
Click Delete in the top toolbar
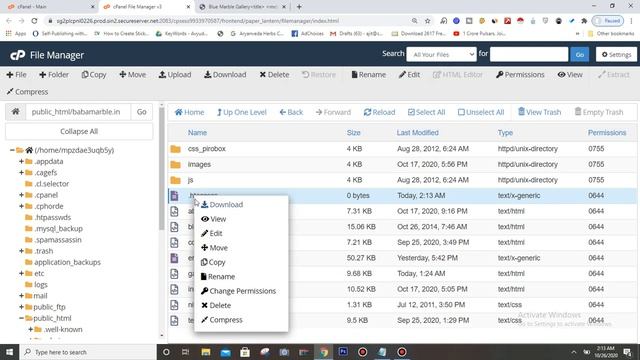click(274, 75)
